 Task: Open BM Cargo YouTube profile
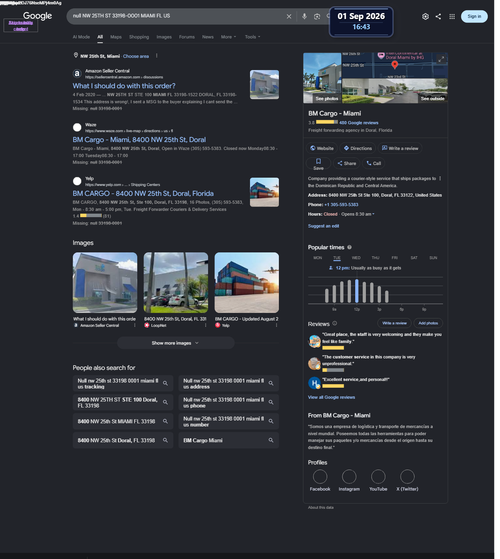[x=378, y=480]
